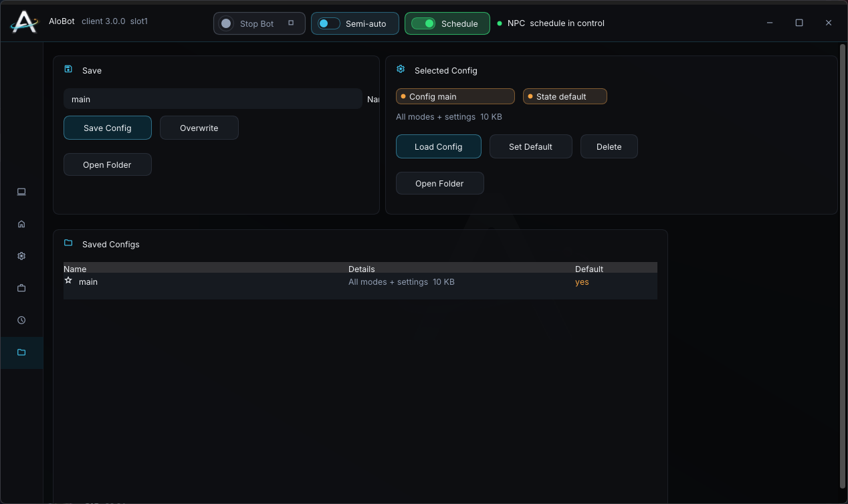Click Load Config button
This screenshot has width=848, height=504.
tap(439, 146)
